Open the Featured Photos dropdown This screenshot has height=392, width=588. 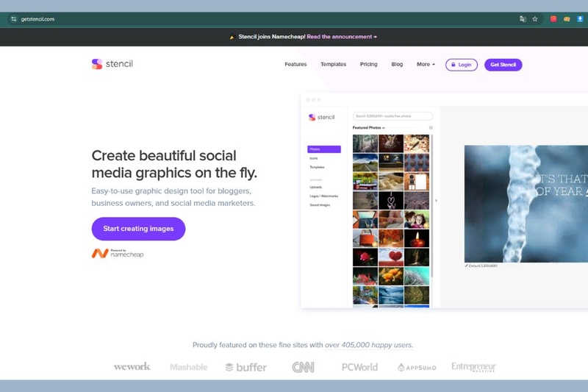368,128
